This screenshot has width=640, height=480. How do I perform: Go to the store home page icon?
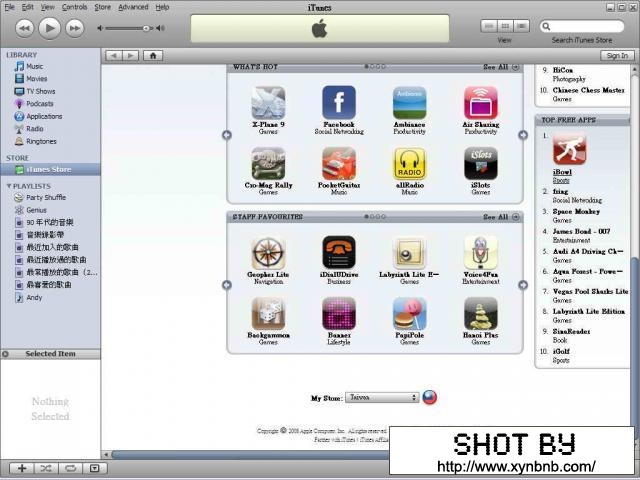click(153, 56)
